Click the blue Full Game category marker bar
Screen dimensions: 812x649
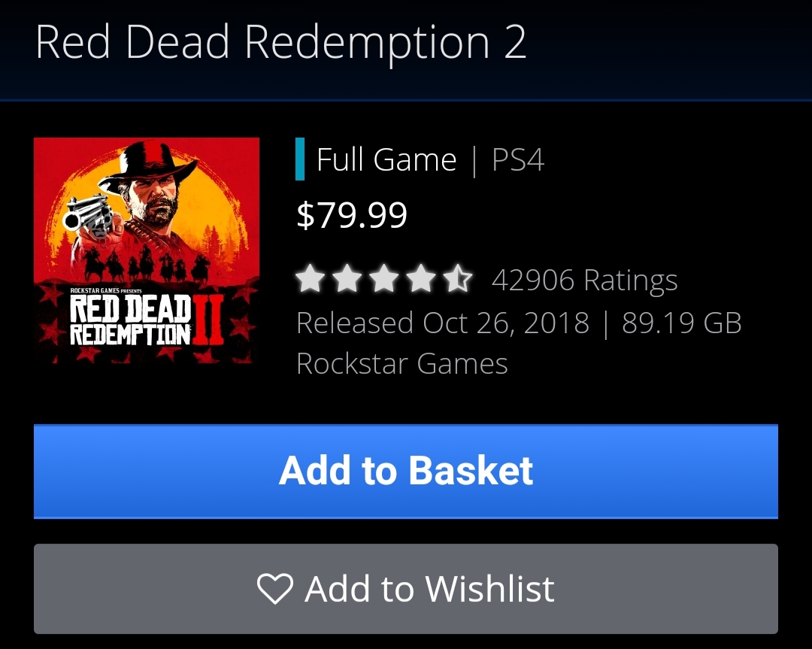[x=300, y=159]
